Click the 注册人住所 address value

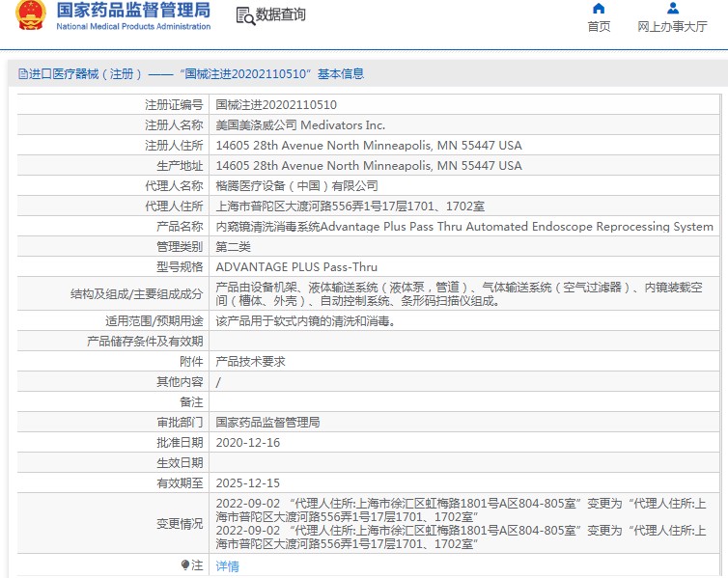369,145
